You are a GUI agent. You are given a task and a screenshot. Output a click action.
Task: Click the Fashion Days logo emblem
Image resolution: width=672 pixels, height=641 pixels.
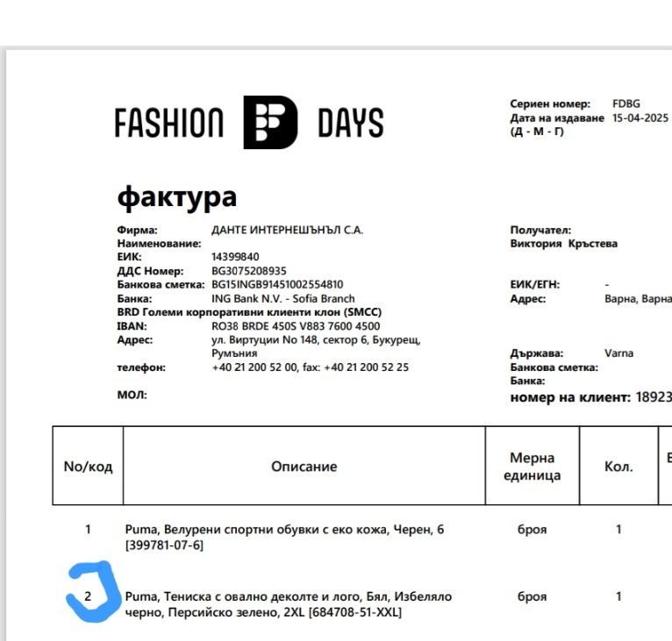coord(270,122)
